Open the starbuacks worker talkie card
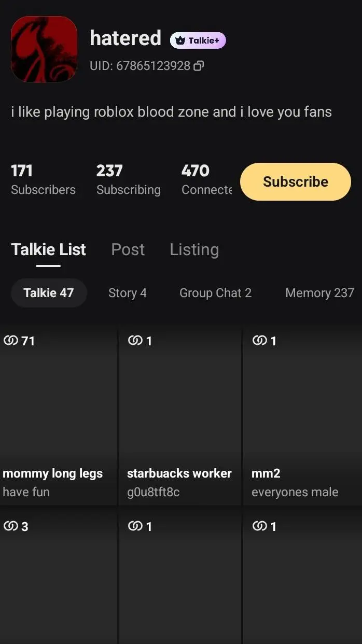This screenshot has height=644, width=362. pos(179,415)
